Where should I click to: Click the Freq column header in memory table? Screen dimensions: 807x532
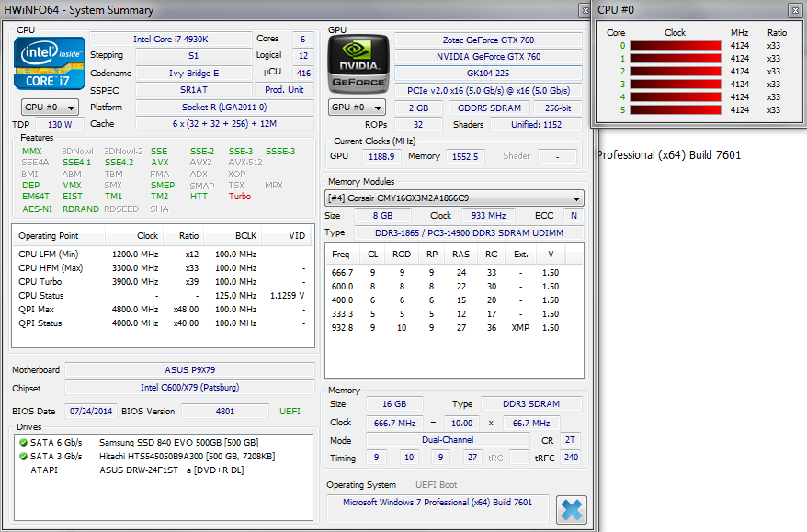click(x=341, y=255)
